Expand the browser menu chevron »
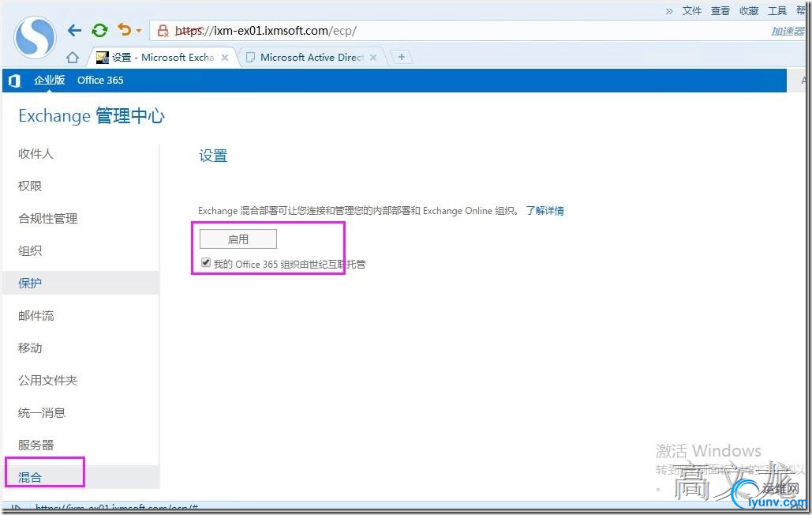This screenshot has width=812, height=515. point(669,11)
